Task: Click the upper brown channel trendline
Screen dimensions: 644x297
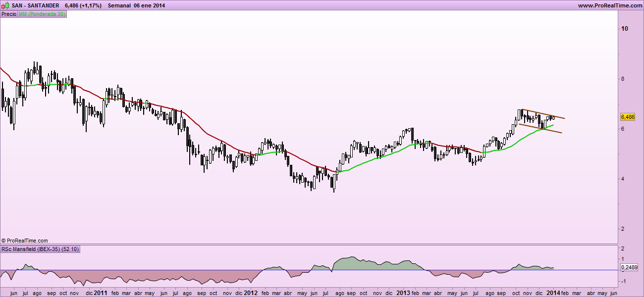Action: click(x=542, y=114)
